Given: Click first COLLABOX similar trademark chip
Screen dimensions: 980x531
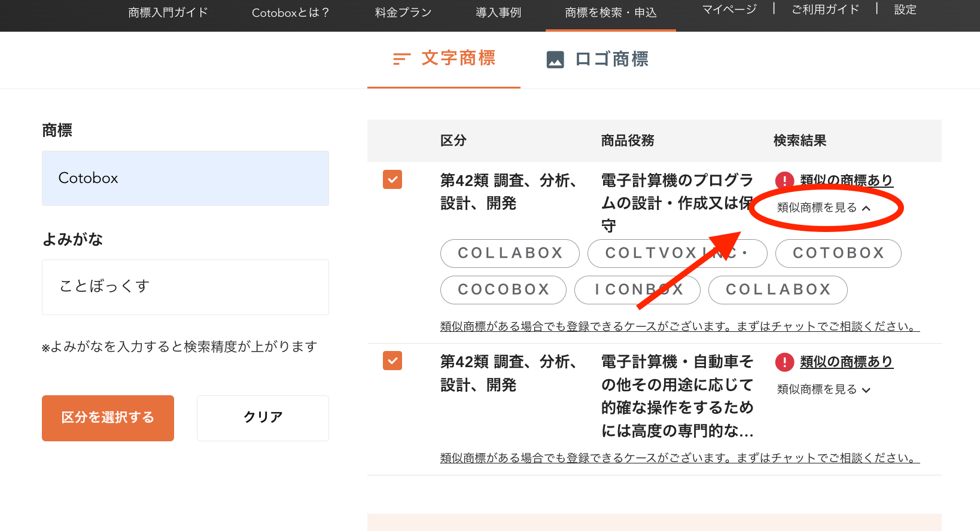Looking at the screenshot, I should [x=510, y=254].
